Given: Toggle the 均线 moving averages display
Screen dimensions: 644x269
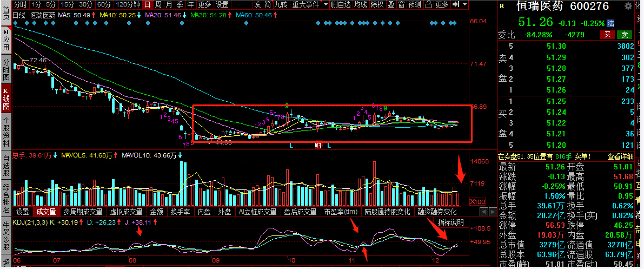Looking at the screenshot, I should (x=361, y=4).
